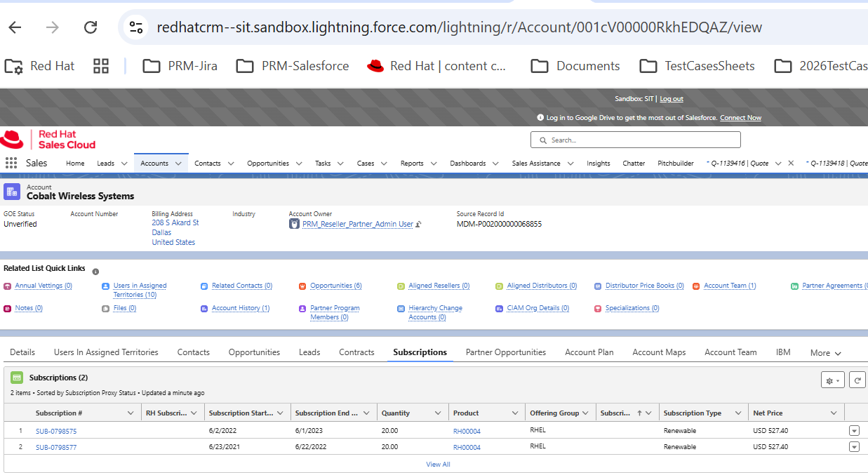
Task: Open the Red Hat bookmarks folder
Action: point(39,66)
